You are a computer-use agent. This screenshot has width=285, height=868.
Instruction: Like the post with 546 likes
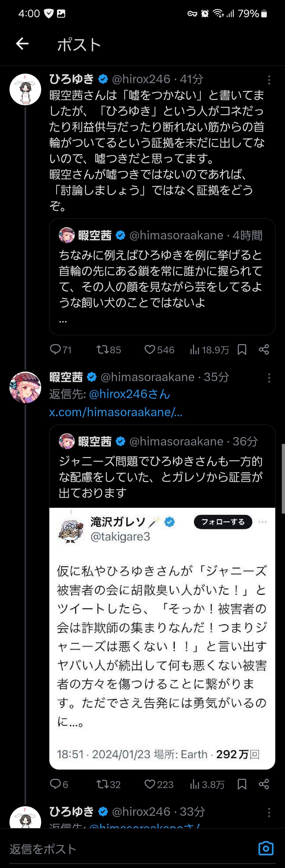coord(159,349)
